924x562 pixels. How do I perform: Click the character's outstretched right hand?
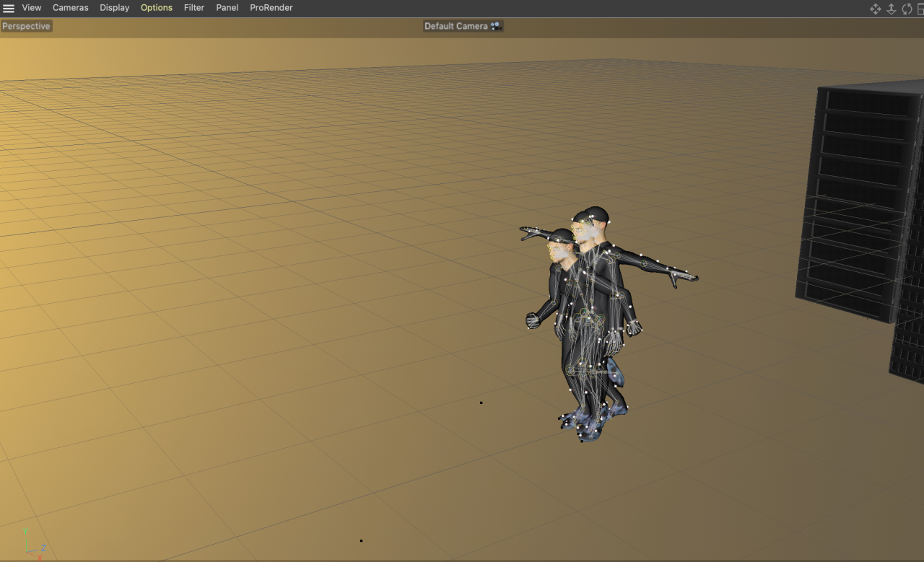682,276
